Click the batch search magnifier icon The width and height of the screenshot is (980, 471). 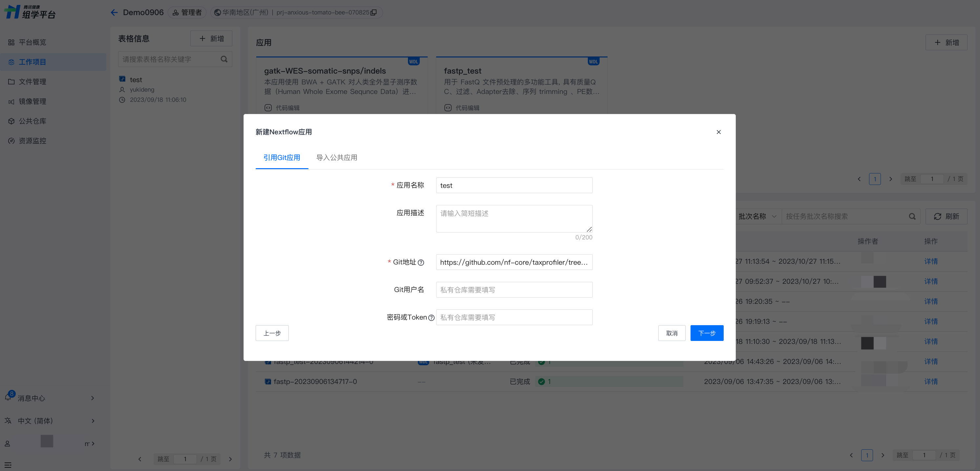point(912,216)
